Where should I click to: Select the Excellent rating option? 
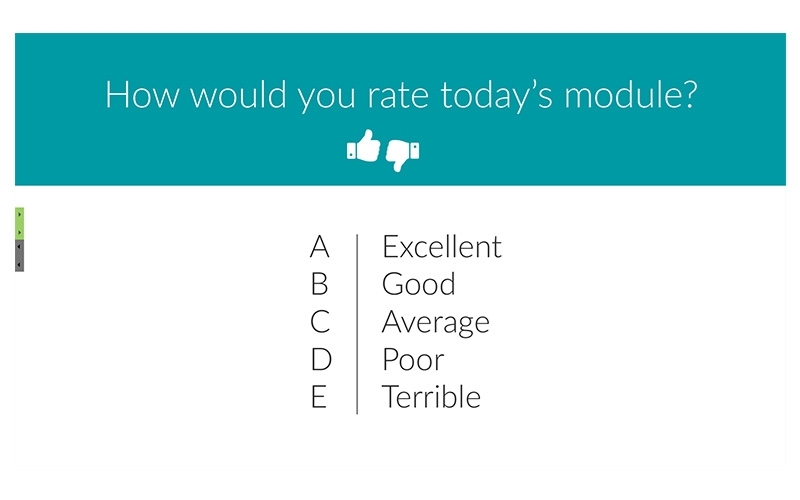click(x=442, y=247)
